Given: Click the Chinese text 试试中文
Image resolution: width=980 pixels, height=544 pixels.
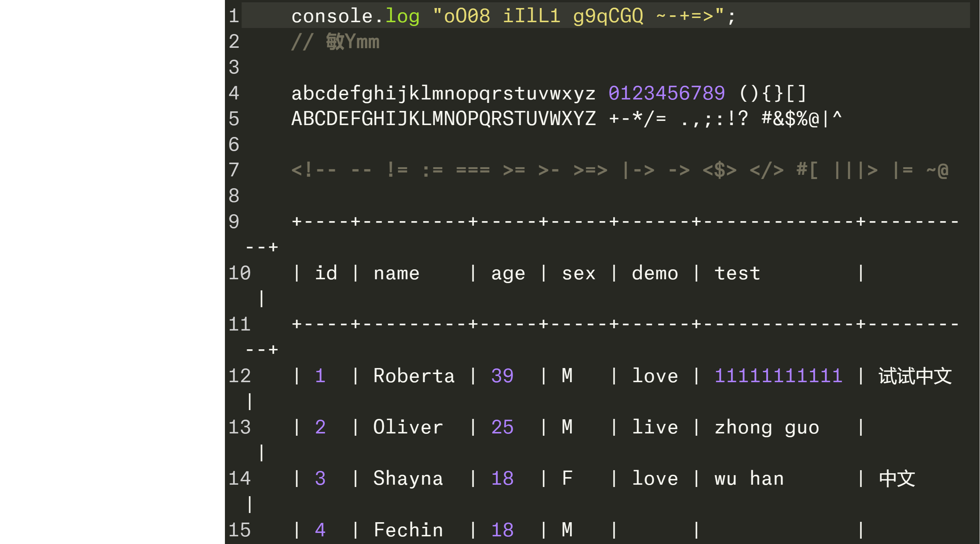Looking at the screenshot, I should (x=915, y=376).
